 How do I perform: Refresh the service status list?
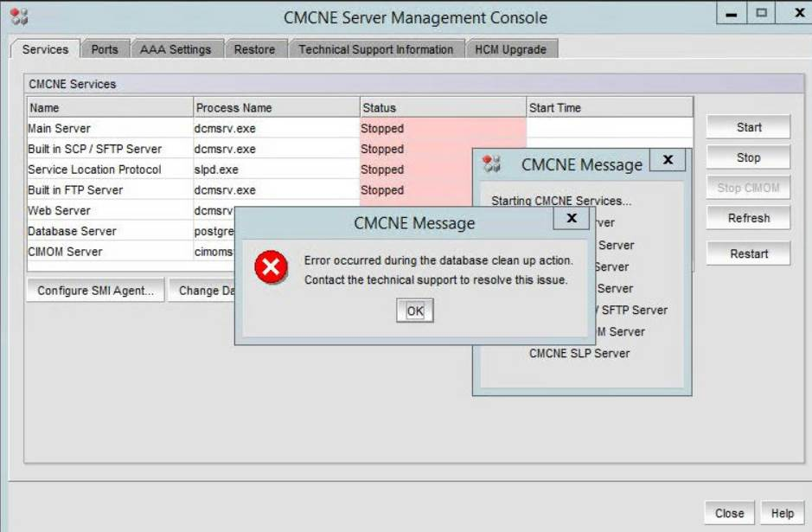[x=747, y=218]
